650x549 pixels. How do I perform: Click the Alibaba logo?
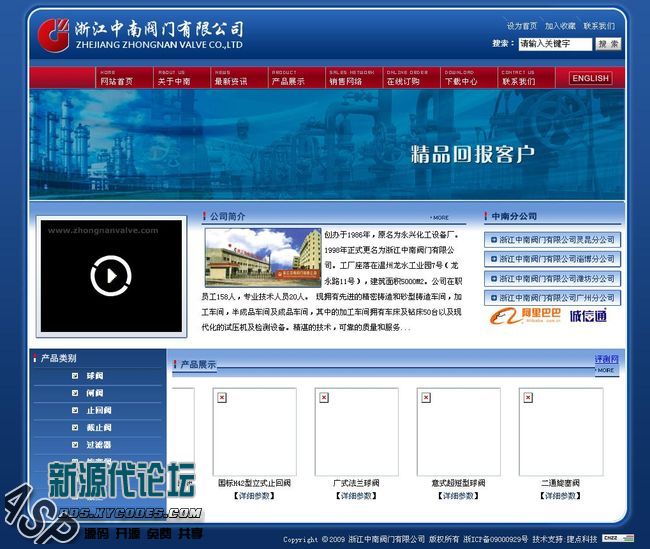coord(525,316)
